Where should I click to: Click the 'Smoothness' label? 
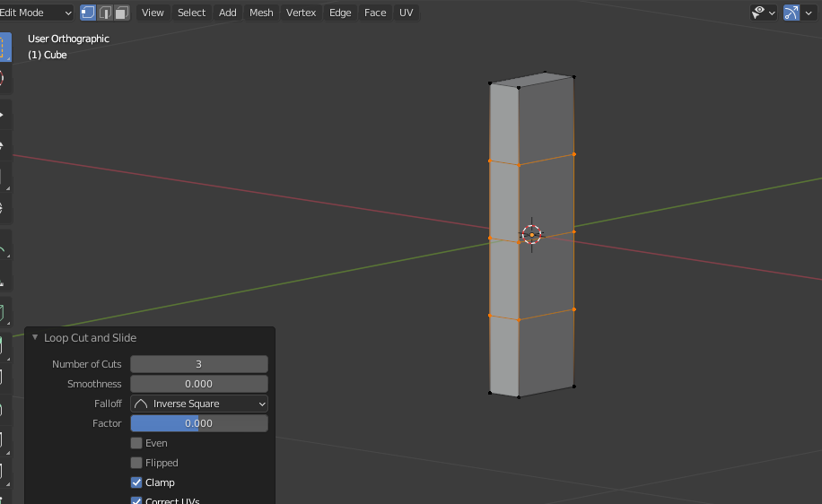(94, 384)
